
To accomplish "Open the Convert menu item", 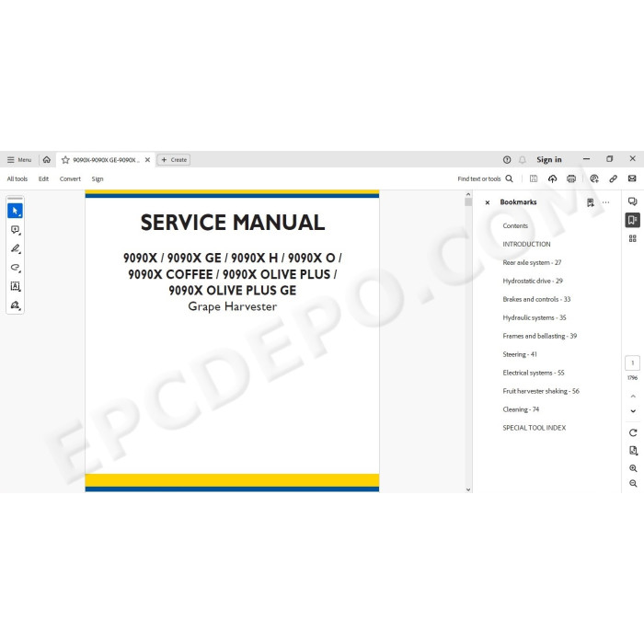I will coord(70,178).
